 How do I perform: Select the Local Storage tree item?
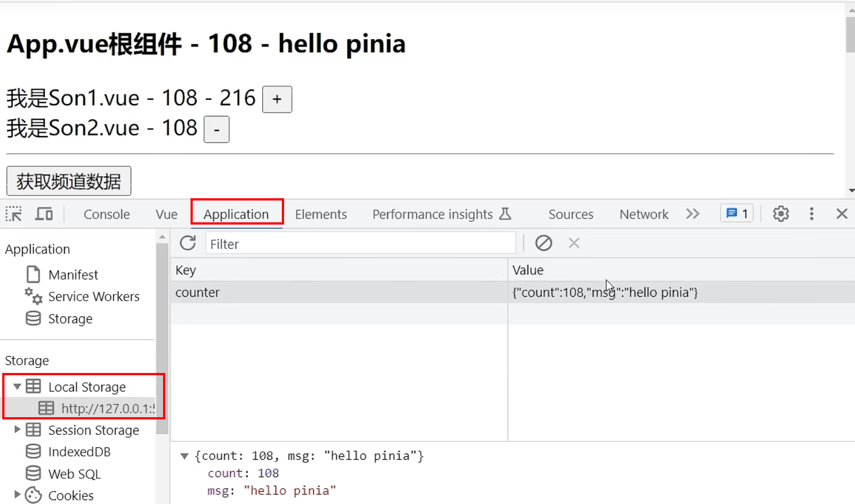87,387
